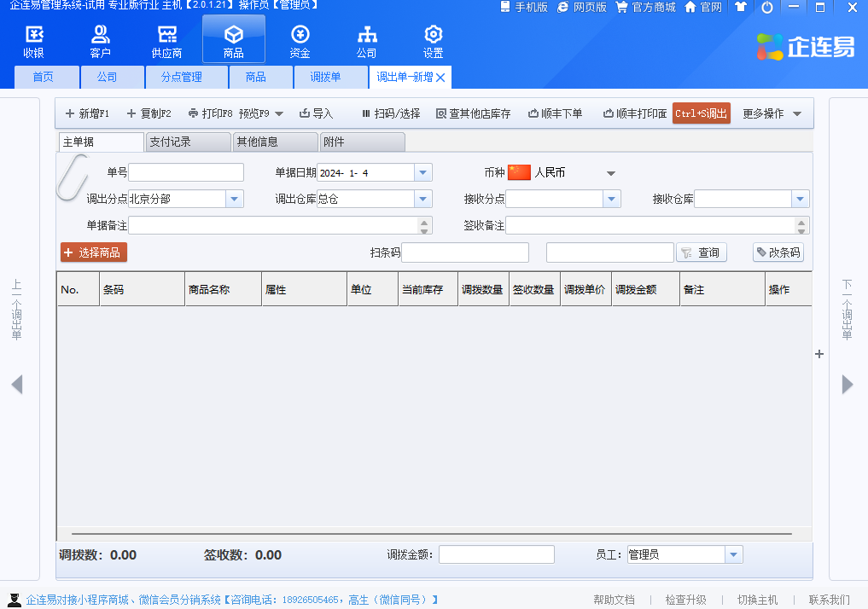This screenshot has width=868, height=609.
Task: Click the 选择商品 button
Action: 94,252
